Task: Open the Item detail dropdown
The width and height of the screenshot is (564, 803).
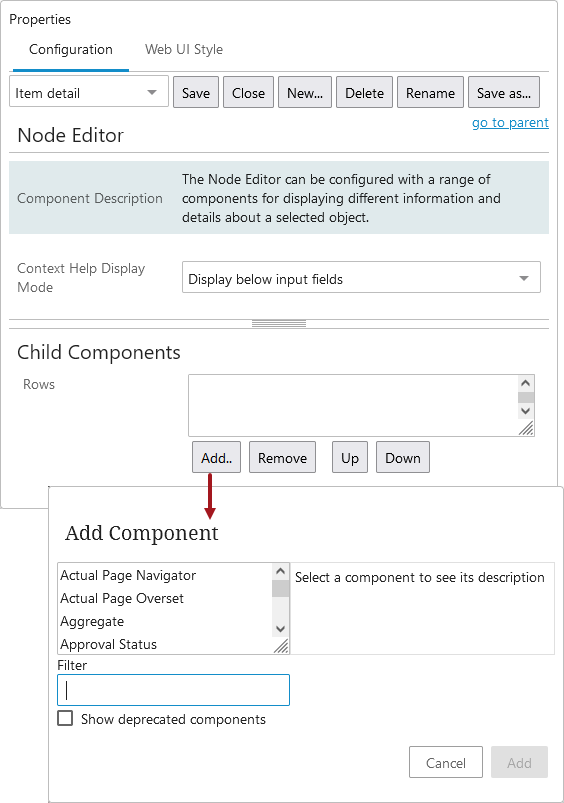Action: [89, 93]
